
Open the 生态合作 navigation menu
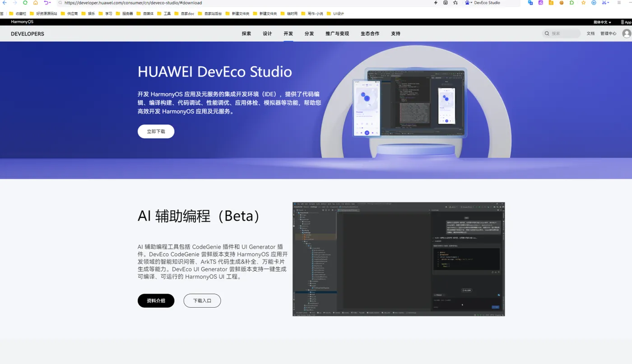coord(370,33)
